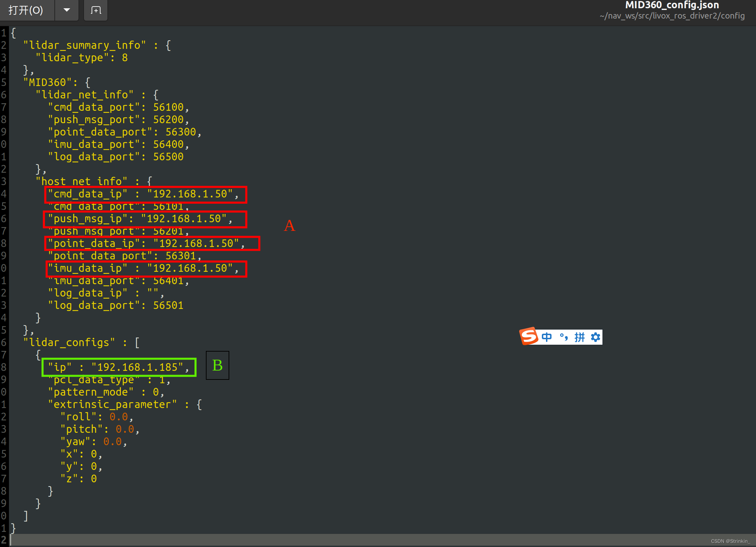Click the orange roll value 0.0
Screen dimensions: 756x547
[118, 417]
